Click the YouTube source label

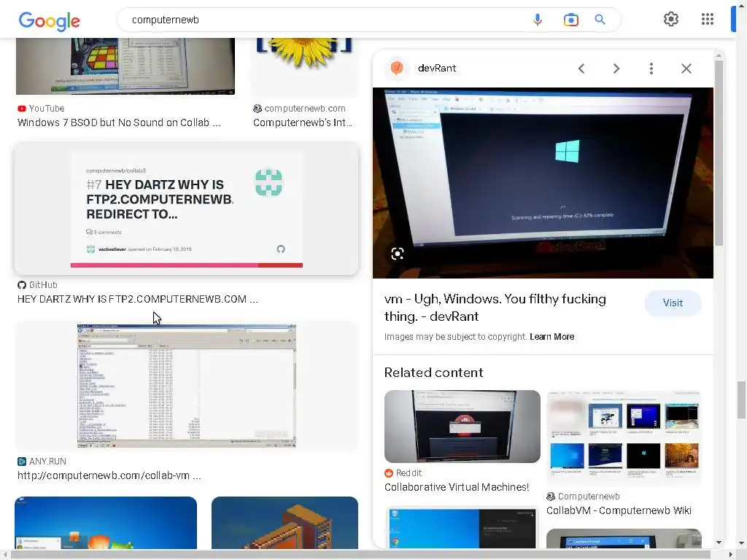[x=46, y=109]
